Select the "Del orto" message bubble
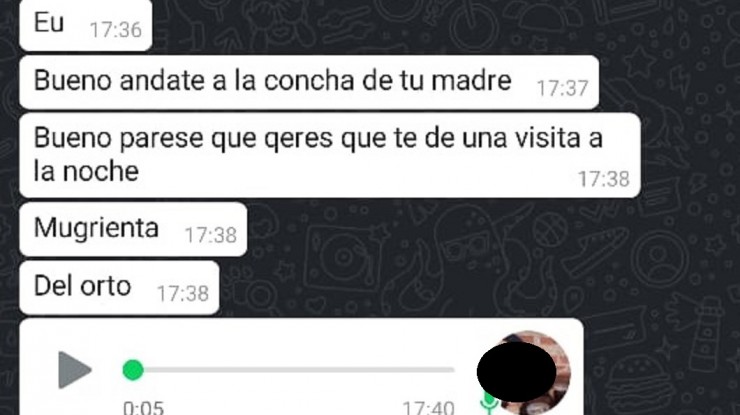The image size is (740, 415). pos(119,288)
